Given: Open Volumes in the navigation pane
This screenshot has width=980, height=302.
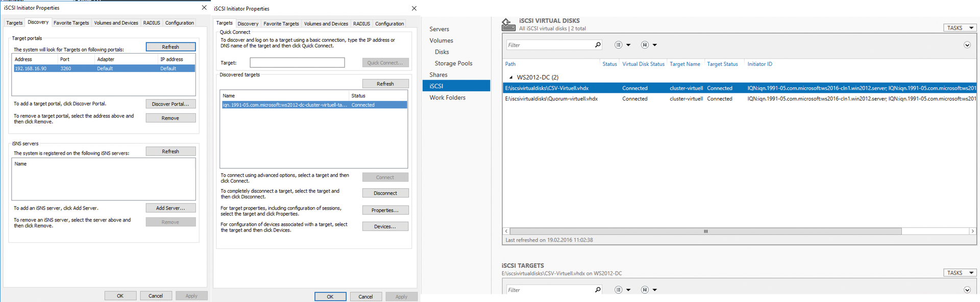Looking at the screenshot, I should 441,40.
